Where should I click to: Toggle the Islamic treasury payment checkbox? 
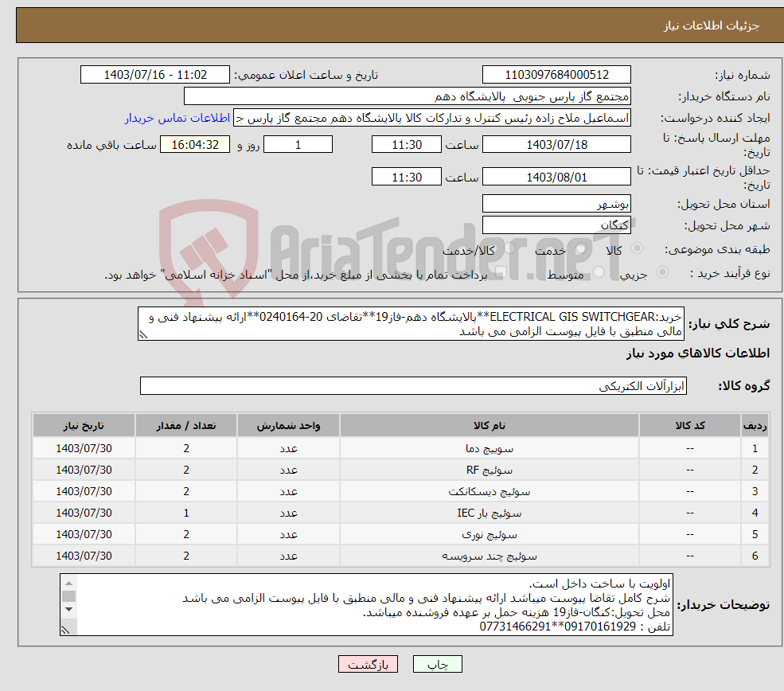(501, 272)
